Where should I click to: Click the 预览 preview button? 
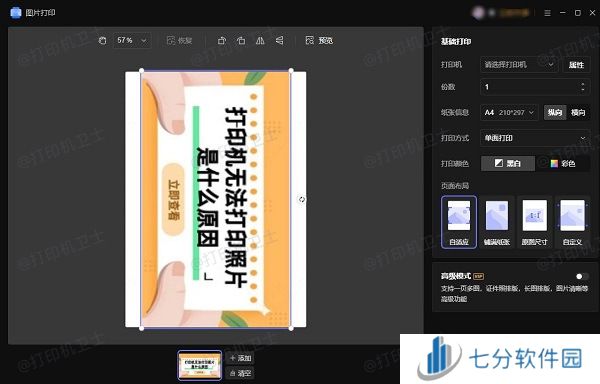pos(319,40)
